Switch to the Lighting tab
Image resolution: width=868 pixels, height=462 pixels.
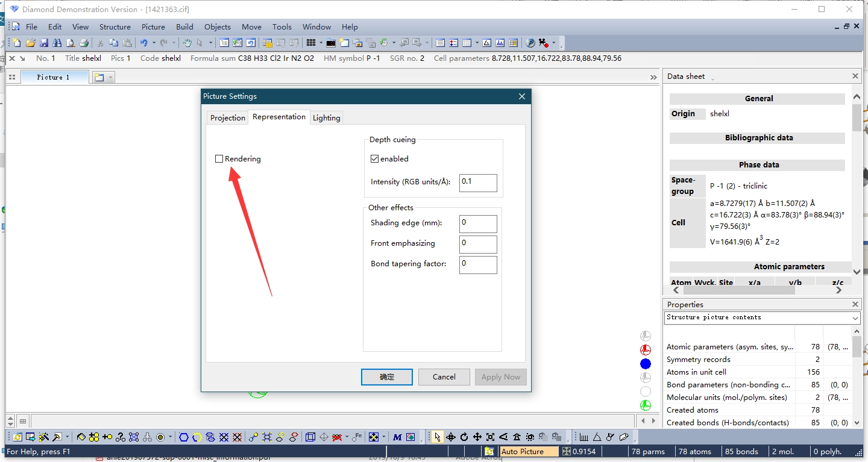(x=327, y=117)
